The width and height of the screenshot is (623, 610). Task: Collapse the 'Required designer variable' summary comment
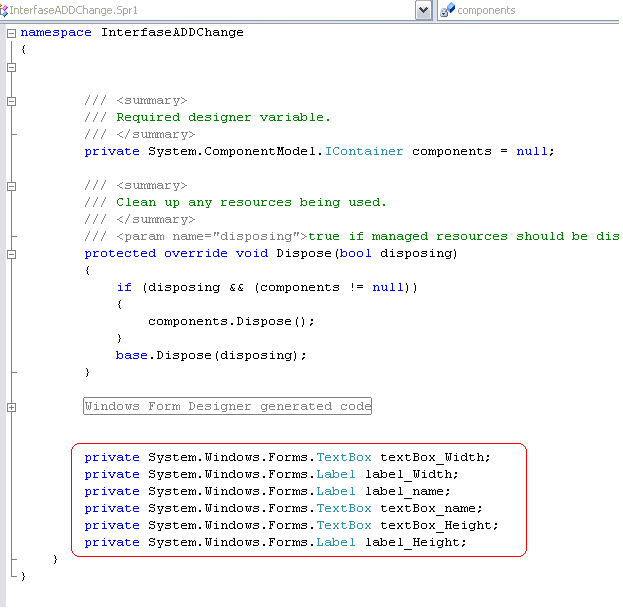point(12,101)
